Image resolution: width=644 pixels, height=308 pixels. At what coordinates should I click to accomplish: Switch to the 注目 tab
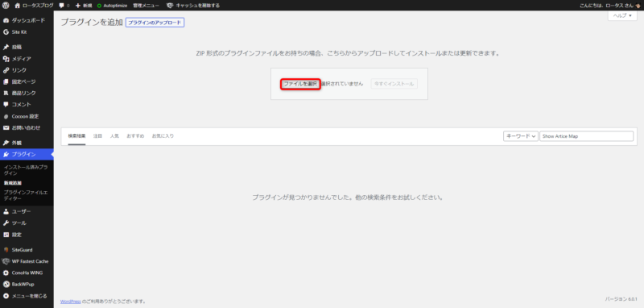97,136
